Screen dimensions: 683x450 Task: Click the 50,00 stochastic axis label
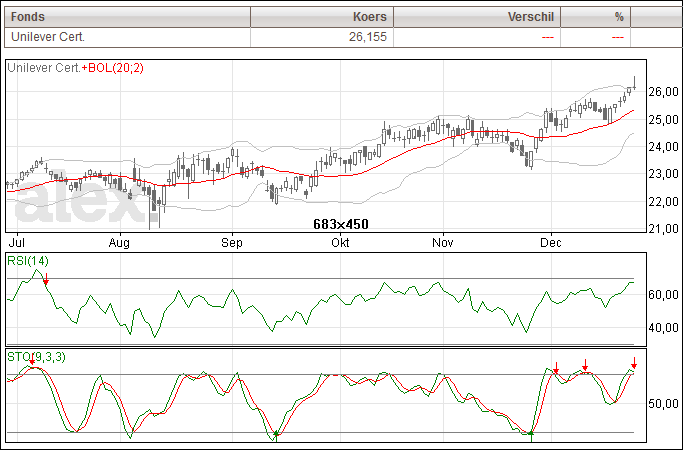[663, 404]
